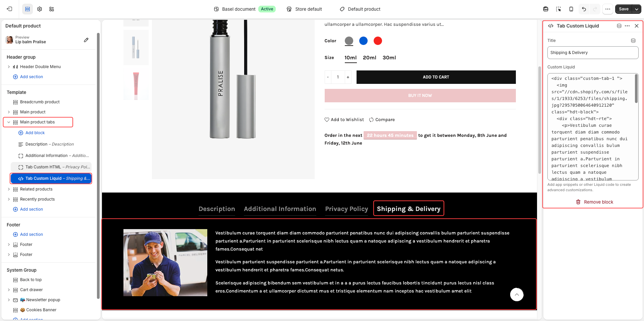Click database icon in Tab Custom Liquid header
The height and width of the screenshot is (321, 644).
[x=619, y=26]
